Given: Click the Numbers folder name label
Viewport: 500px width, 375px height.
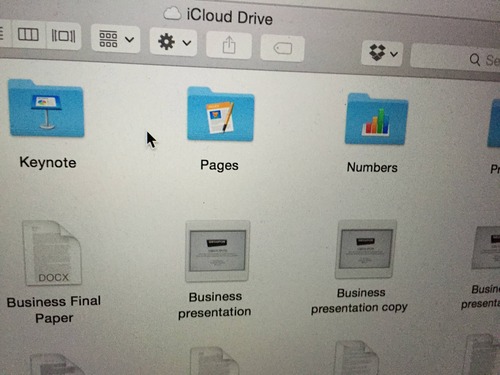Looking at the screenshot, I should [372, 167].
